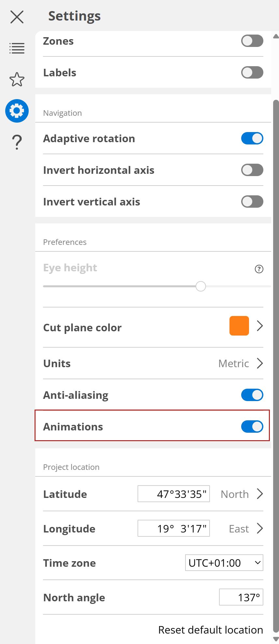Viewport: 279px width, 644px height.
Task: Open the help question mark sidebar icon
Action: [x=17, y=142]
